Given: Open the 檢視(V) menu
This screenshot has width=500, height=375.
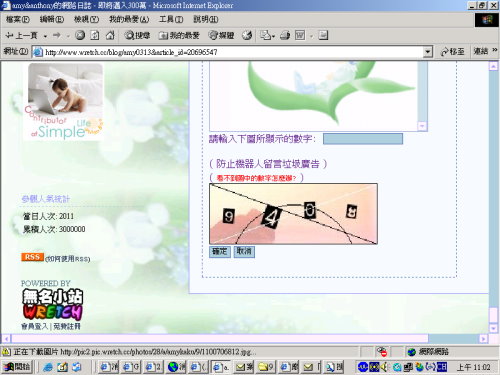Looking at the screenshot, I should (86, 19).
